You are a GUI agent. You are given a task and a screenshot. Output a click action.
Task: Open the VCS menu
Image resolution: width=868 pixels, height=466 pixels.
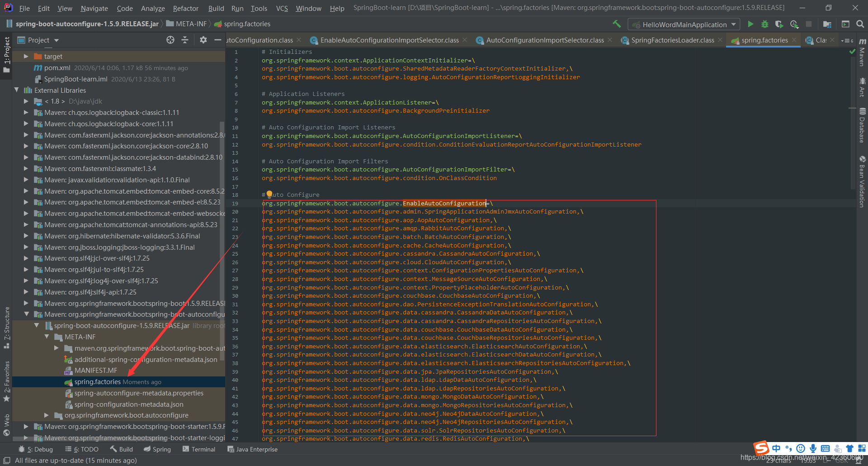pos(281,8)
